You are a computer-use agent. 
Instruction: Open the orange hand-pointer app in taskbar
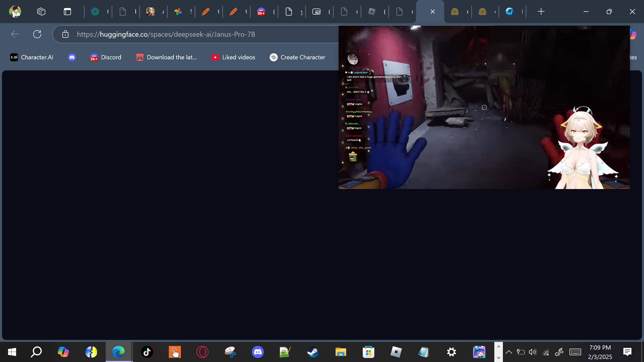[x=175, y=352]
